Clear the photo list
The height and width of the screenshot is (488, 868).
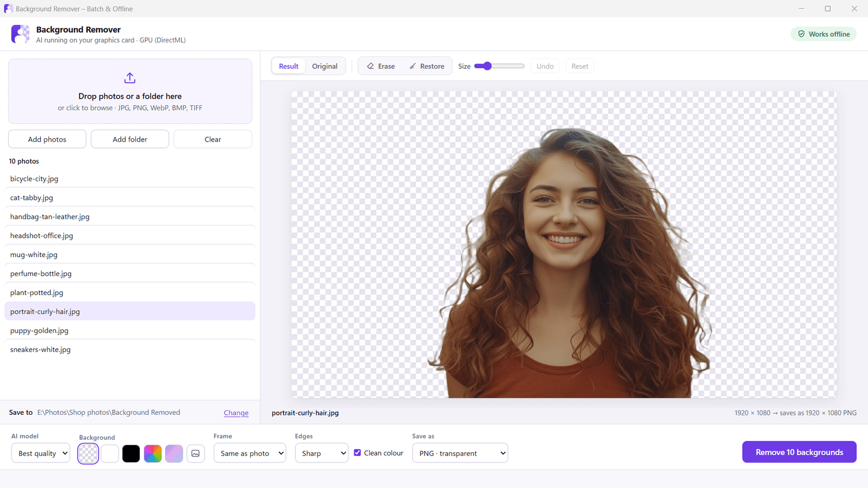(x=213, y=139)
